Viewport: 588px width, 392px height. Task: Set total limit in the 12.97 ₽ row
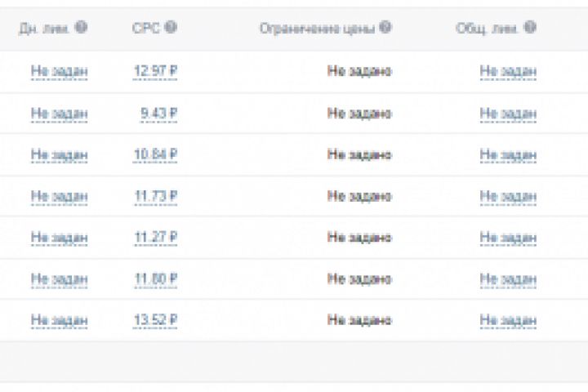click(508, 72)
